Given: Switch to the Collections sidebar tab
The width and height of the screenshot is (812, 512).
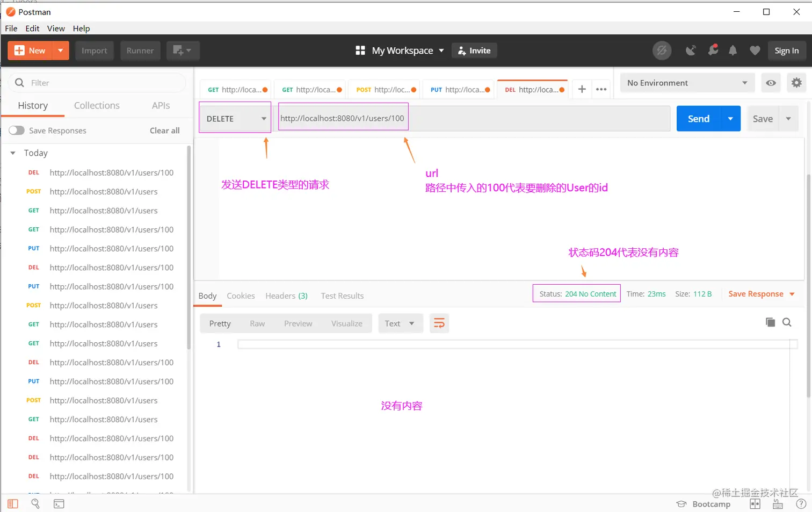Looking at the screenshot, I should coord(97,105).
